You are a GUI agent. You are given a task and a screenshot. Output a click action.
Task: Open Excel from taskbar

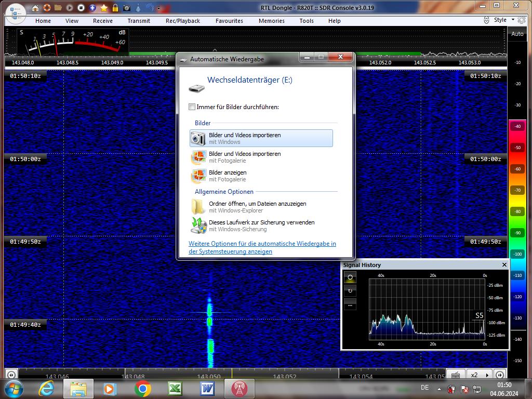pos(175,389)
